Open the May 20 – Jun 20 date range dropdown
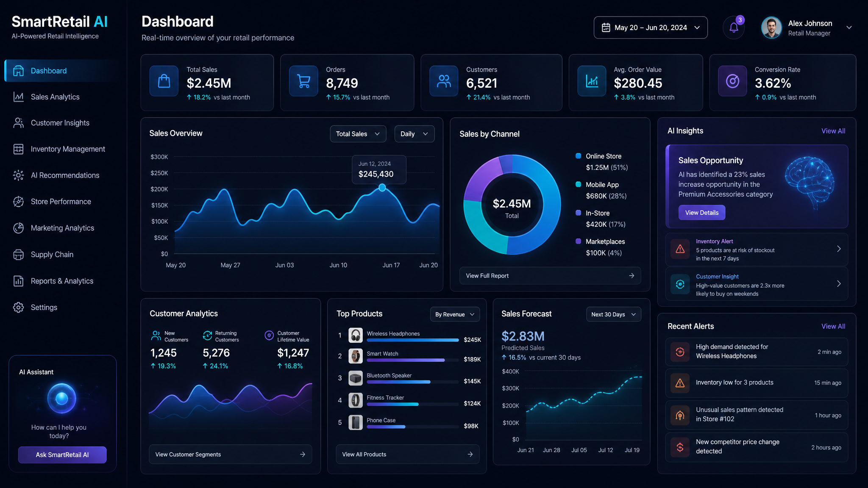The height and width of the screenshot is (488, 868). [x=651, y=28]
